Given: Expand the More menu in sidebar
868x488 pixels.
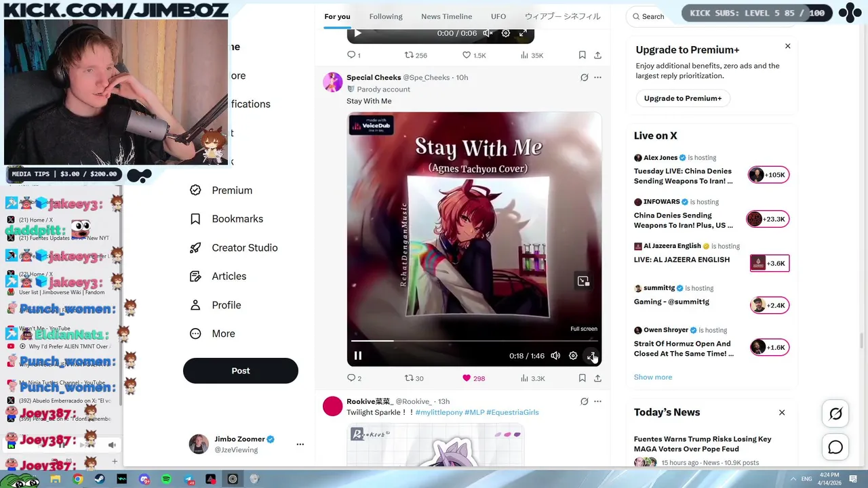Looking at the screenshot, I should click(x=213, y=333).
